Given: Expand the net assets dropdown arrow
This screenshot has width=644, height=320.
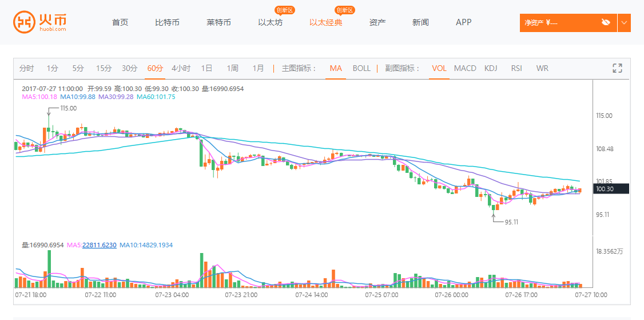Looking at the screenshot, I should point(624,22).
